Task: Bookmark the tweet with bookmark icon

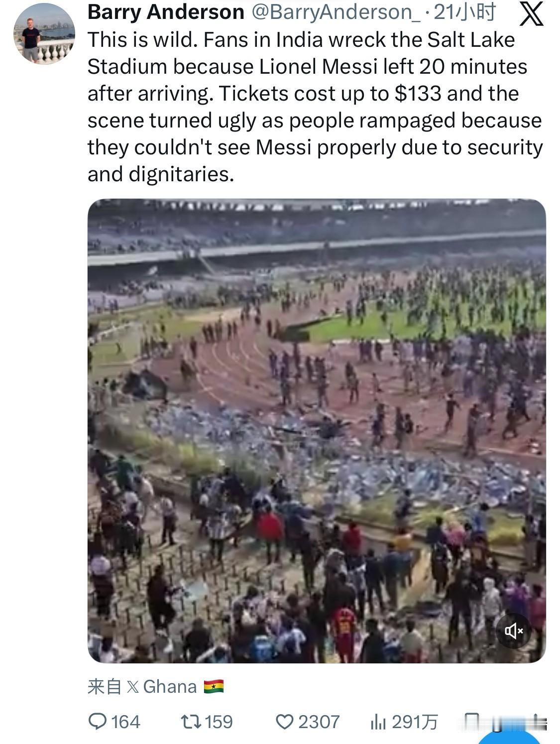Action: click(x=471, y=722)
